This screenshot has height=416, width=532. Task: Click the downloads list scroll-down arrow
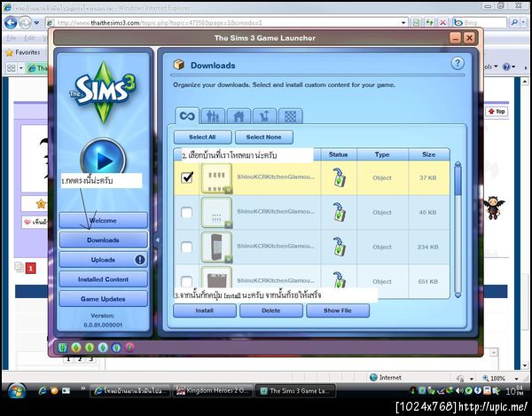[458, 294]
